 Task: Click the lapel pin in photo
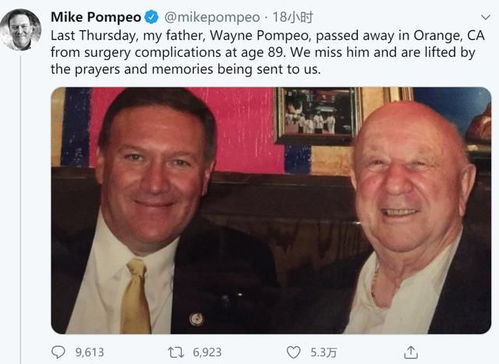196,319
